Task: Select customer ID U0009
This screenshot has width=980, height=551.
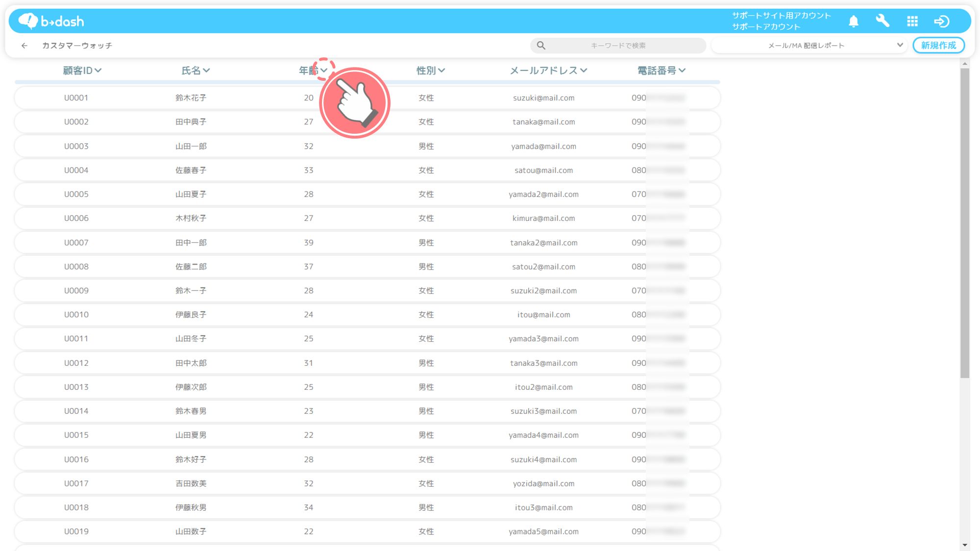Action: pyautogui.click(x=76, y=291)
